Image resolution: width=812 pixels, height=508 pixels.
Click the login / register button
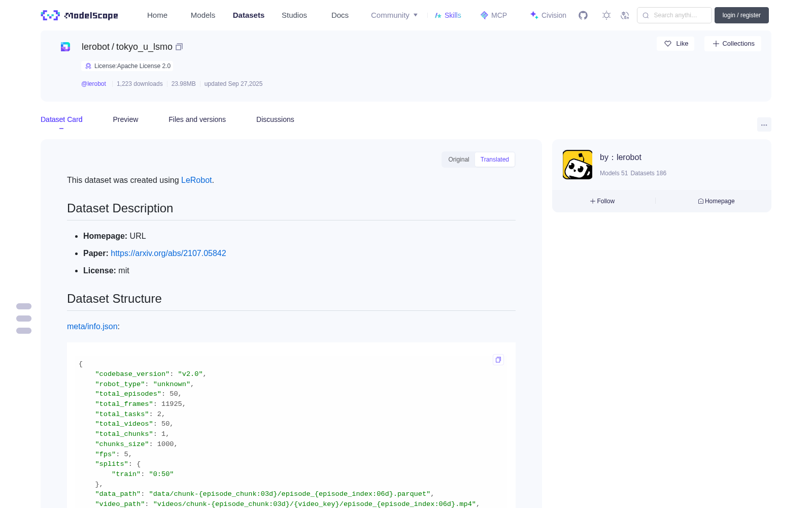741,15
